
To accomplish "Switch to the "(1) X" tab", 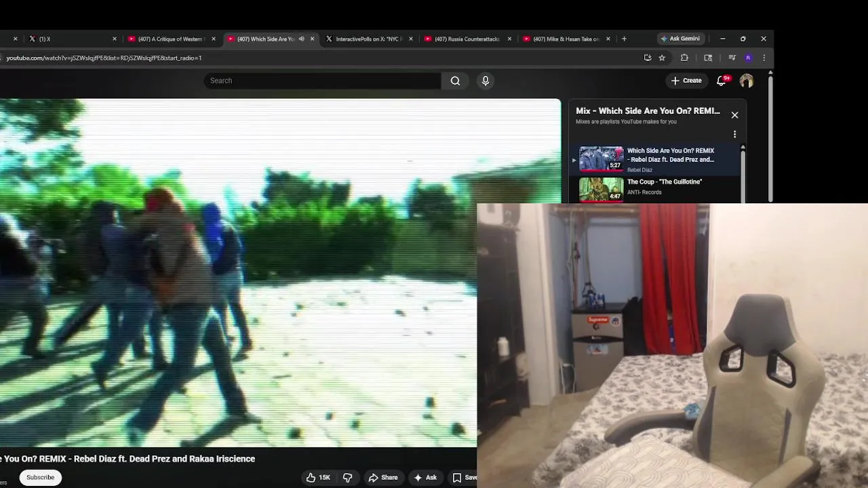I will (x=71, y=39).
